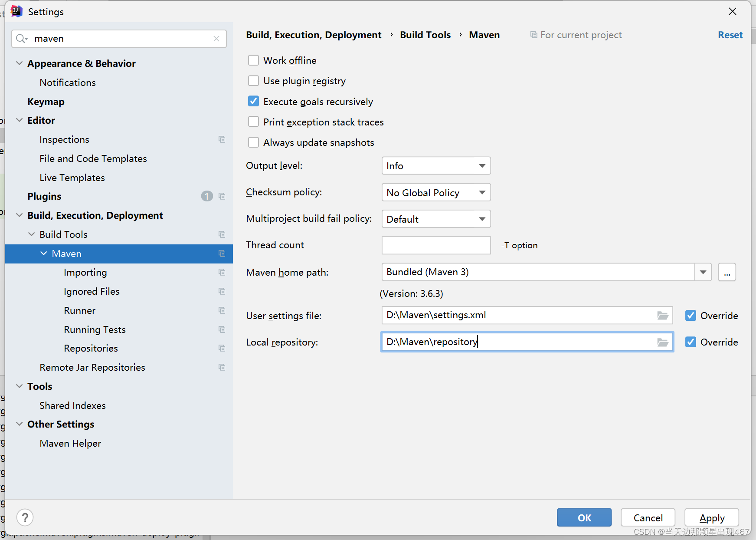Enable Use plugin registry checkbox
Viewport: 756px width, 540px height.
pos(253,81)
